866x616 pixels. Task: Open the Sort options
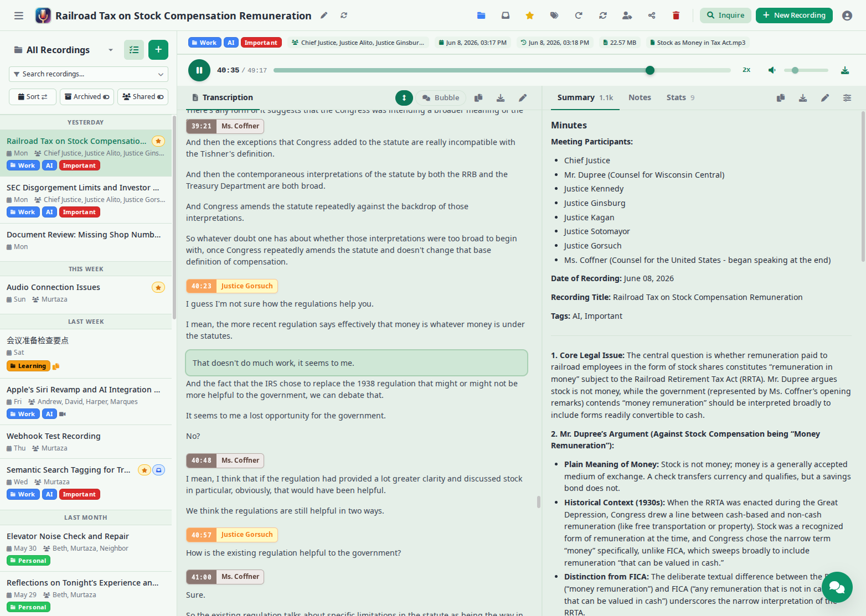33,97
